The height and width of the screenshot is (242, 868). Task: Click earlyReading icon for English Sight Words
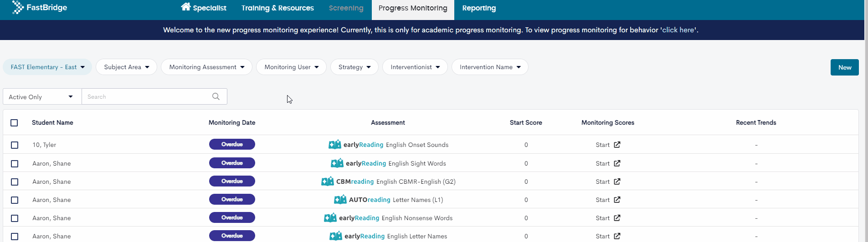pos(337,163)
